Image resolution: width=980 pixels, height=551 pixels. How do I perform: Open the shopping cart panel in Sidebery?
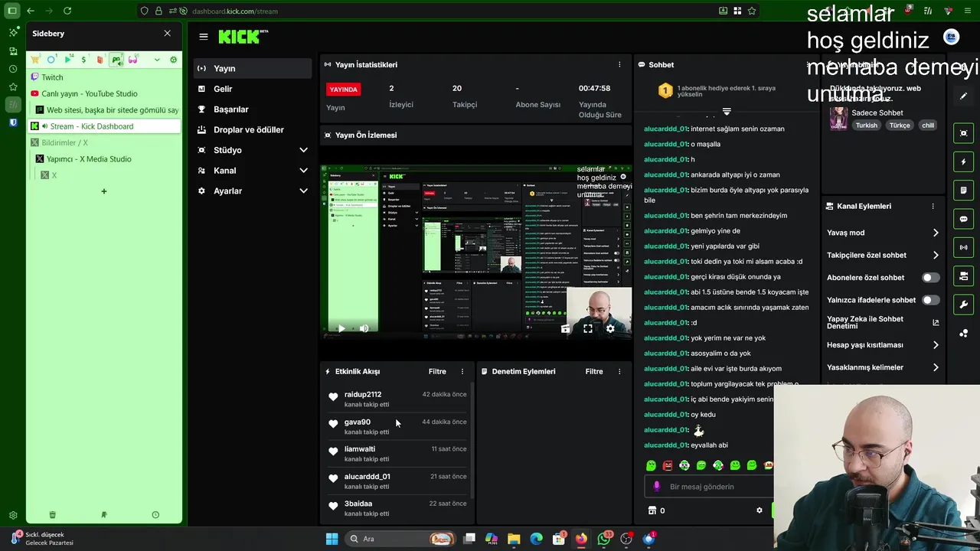(35, 60)
